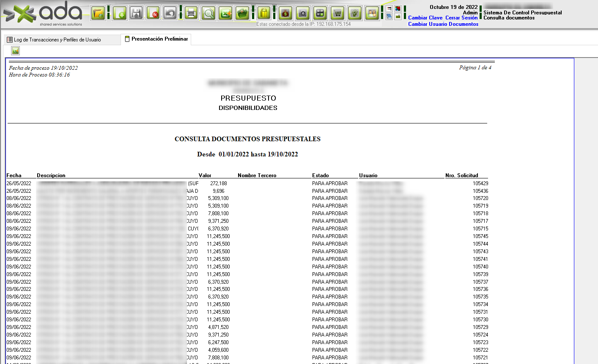598x364 pixels.
Task: Click the Cambiar Clave link
Action: tap(425, 18)
